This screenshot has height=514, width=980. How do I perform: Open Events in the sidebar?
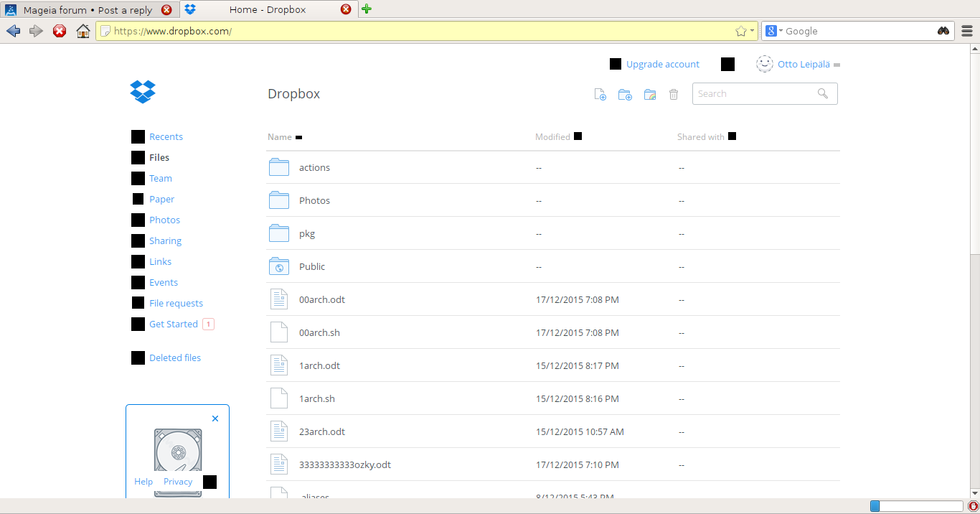(x=164, y=282)
